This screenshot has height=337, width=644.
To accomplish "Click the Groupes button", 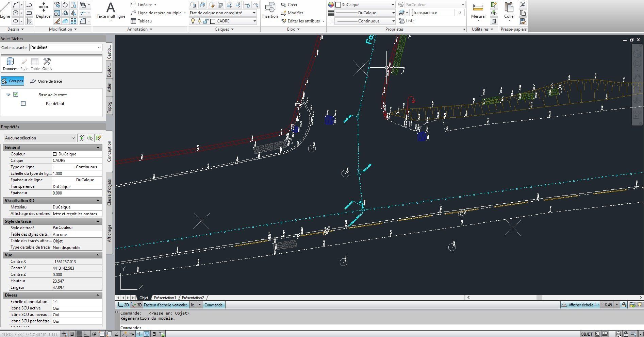I will point(13,81).
